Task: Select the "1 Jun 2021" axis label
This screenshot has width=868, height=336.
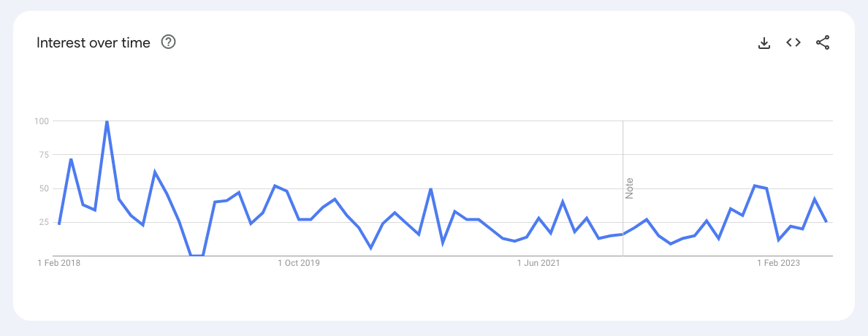Action: click(x=539, y=264)
